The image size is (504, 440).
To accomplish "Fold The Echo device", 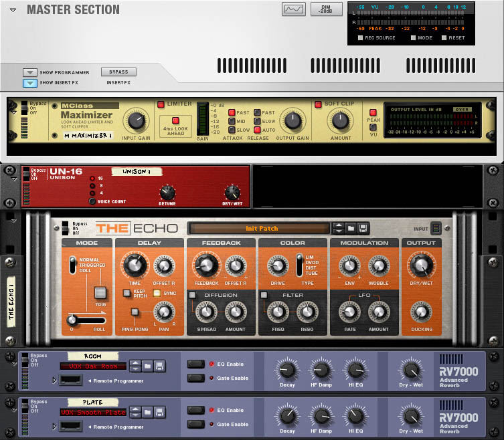I will pyautogui.click(x=14, y=221).
